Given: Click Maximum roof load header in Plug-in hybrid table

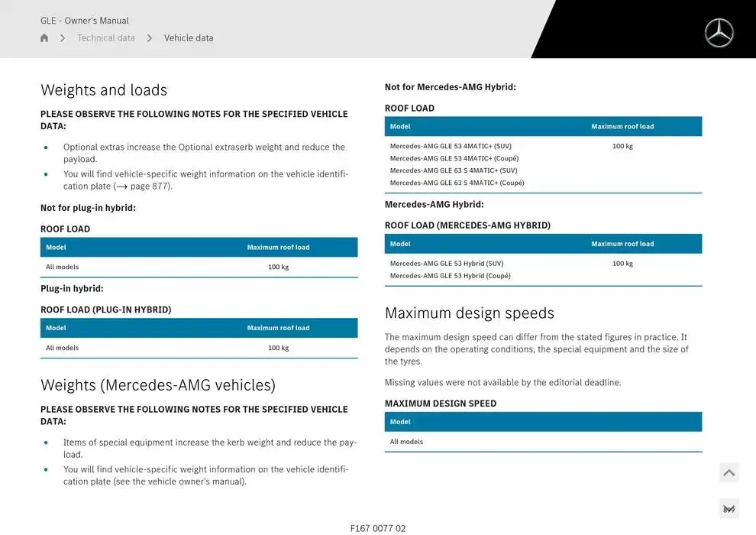Looking at the screenshot, I should coord(278,328).
